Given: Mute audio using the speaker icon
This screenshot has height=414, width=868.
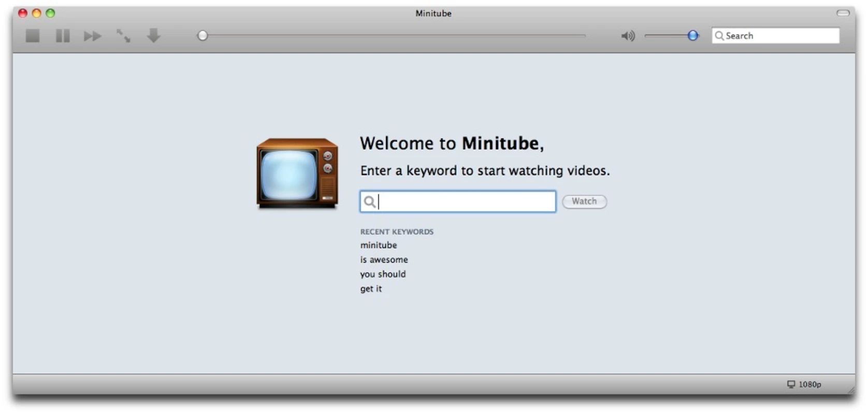Looking at the screenshot, I should (628, 36).
